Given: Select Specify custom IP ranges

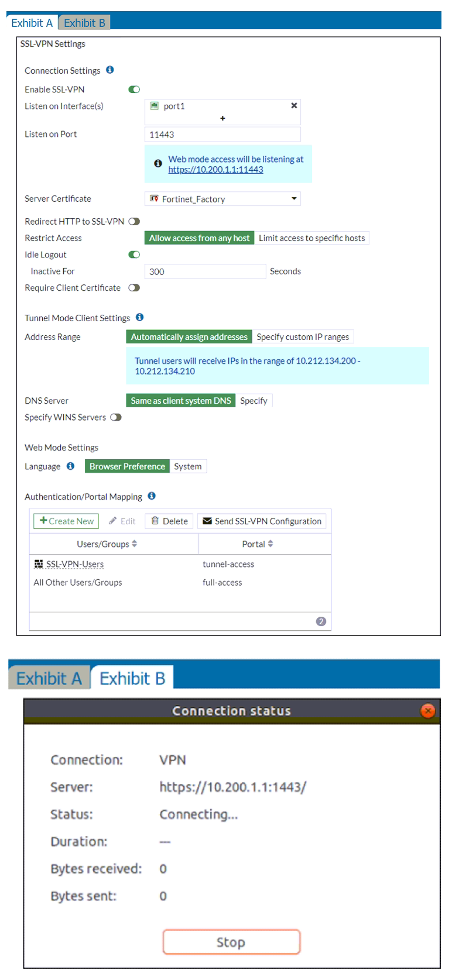Looking at the screenshot, I should click(x=303, y=337).
